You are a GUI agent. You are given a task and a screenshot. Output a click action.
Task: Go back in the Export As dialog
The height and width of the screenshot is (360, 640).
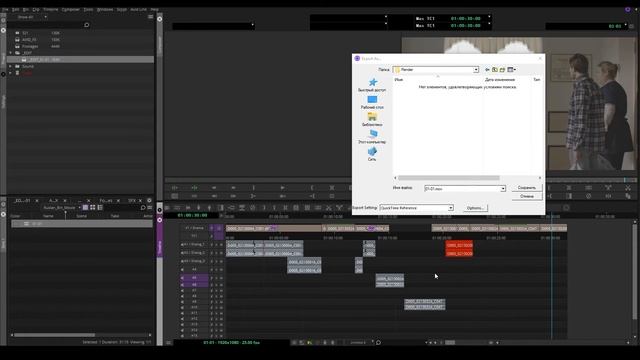coord(487,70)
